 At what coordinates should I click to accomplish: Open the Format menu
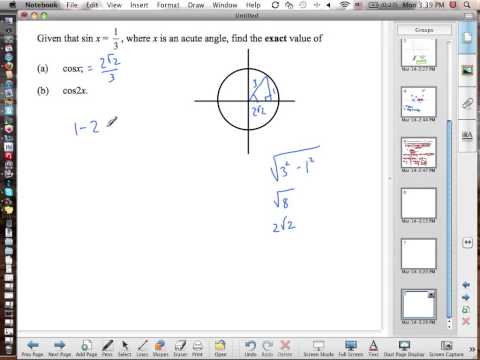[168, 5]
